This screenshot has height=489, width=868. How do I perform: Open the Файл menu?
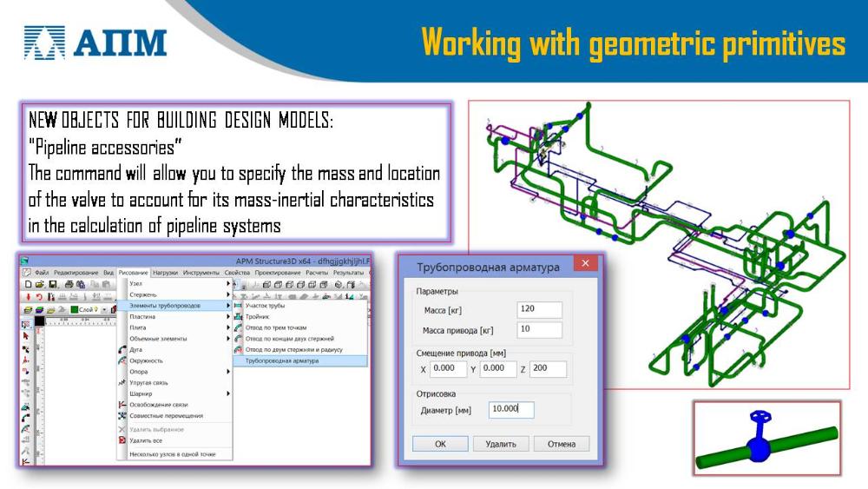42,272
